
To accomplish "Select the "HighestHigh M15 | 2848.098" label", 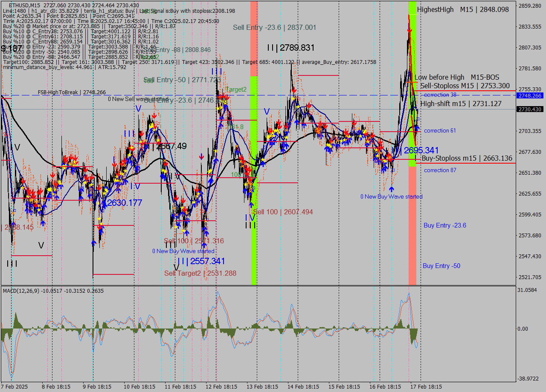I will point(461,9).
